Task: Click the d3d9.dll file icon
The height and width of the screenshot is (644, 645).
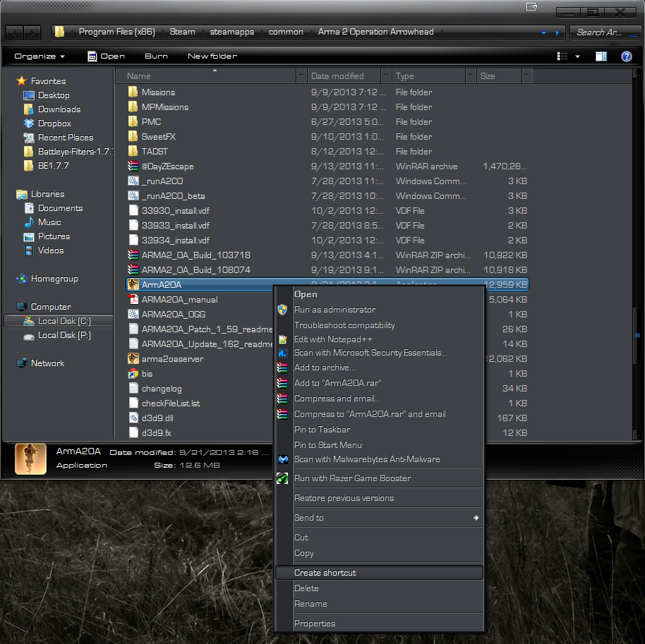Action: (x=133, y=418)
